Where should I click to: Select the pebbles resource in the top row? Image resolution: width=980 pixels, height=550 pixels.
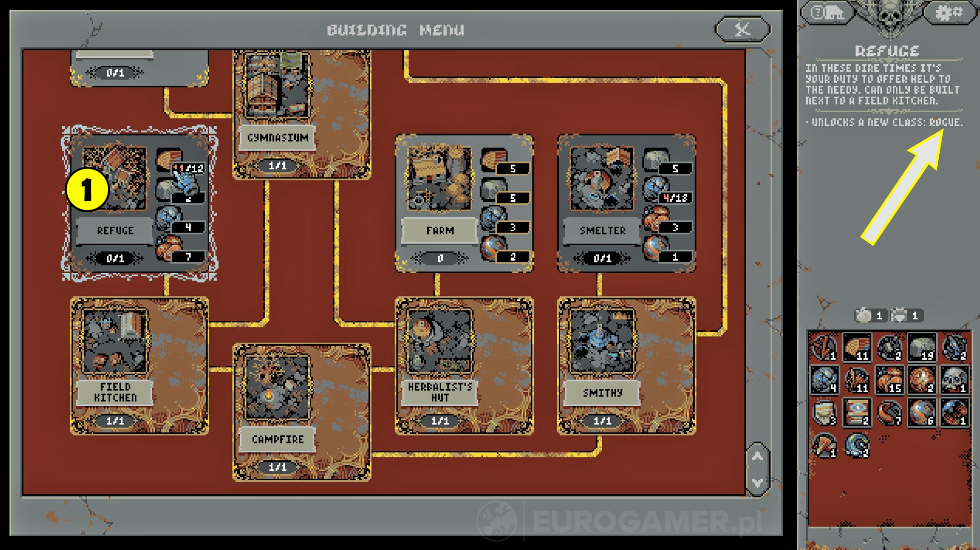pos(889,347)
